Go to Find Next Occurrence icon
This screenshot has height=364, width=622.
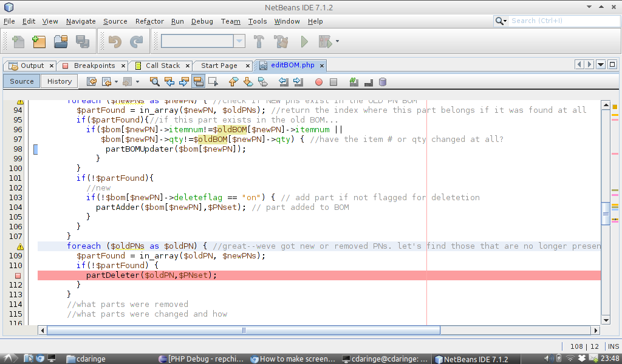point(183,81)
